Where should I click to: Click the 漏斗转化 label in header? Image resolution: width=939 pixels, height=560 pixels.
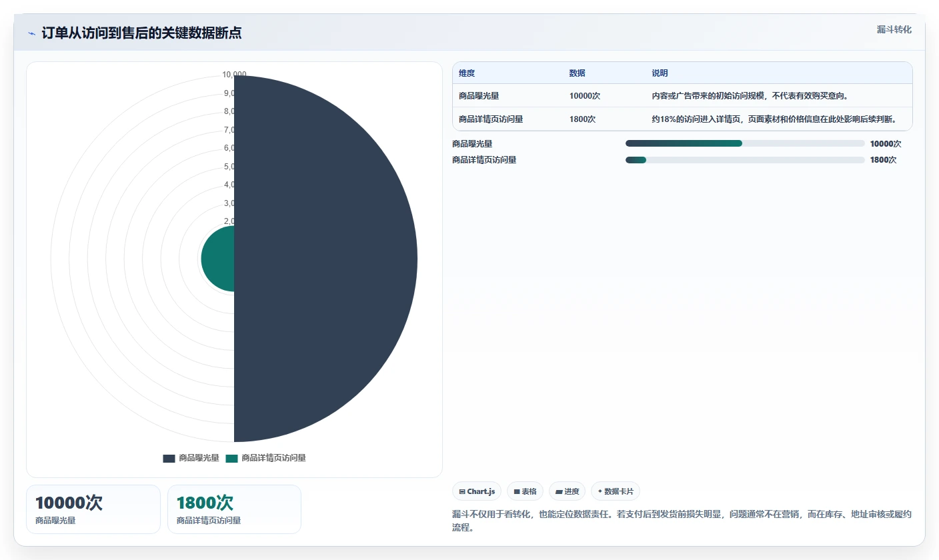894,30
